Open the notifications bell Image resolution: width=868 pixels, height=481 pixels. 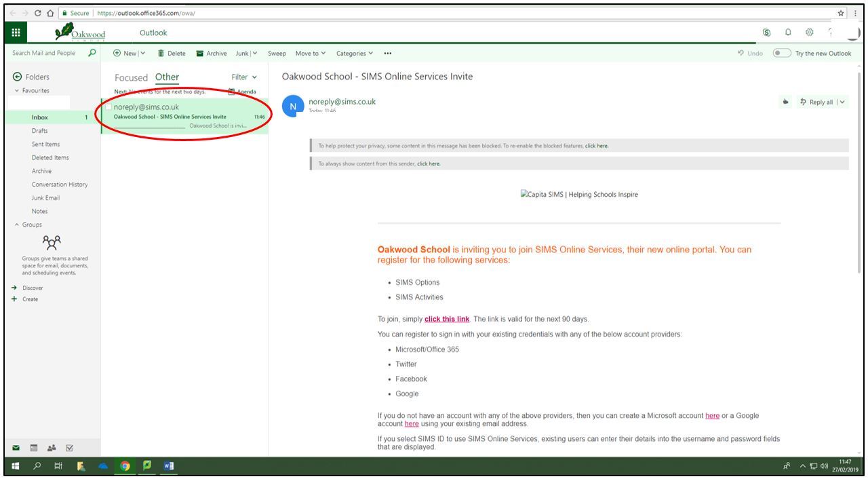tap(788, 33)
